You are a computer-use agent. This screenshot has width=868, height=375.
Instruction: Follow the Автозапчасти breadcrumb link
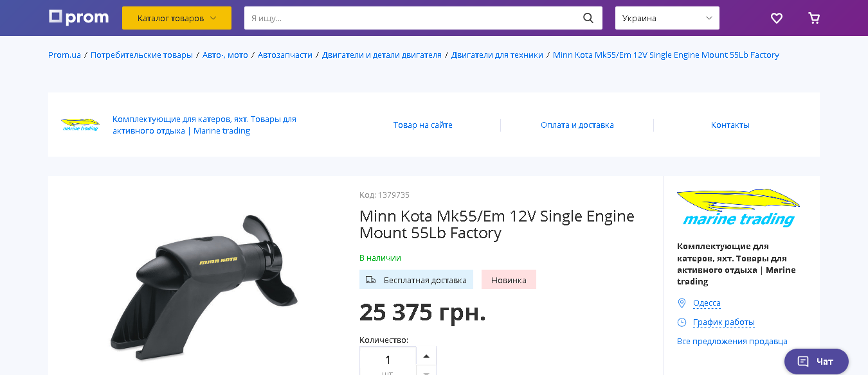click(285, 55)
